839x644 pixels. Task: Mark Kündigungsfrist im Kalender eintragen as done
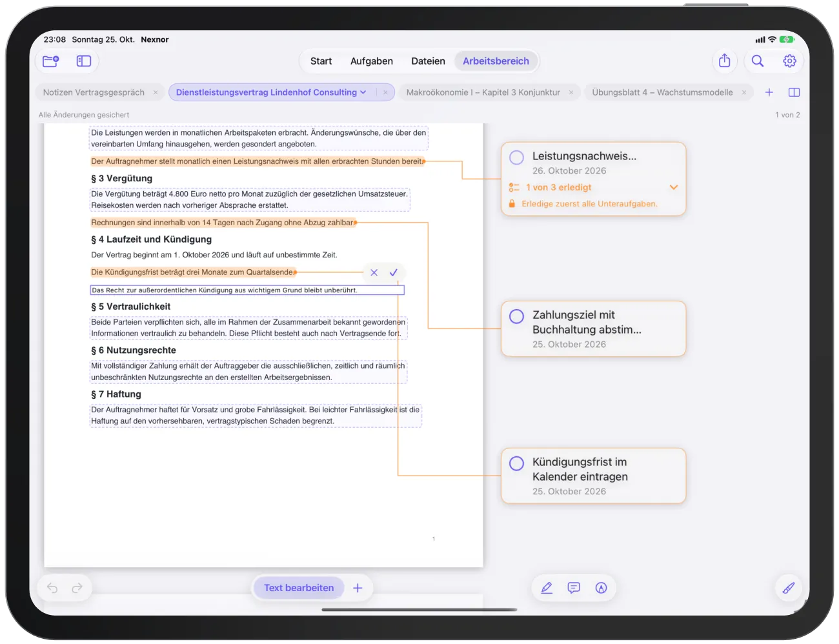516,463
